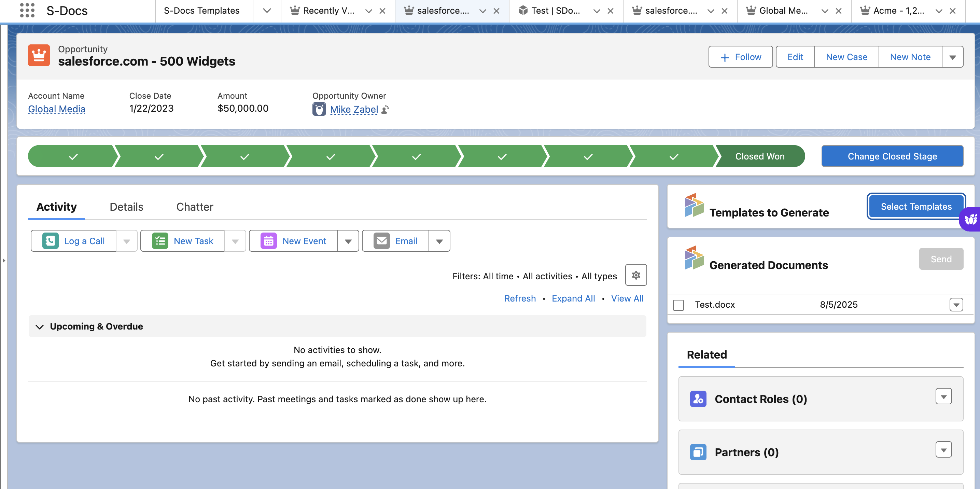980x489 pixels.
Task: Click the Log a Call phone icon
Action: (x=50, y=241)
